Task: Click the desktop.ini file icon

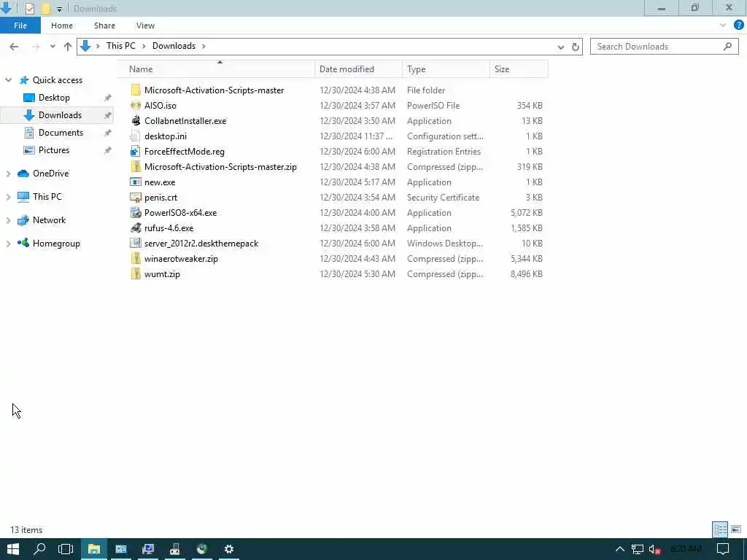Action: [136, 136]
